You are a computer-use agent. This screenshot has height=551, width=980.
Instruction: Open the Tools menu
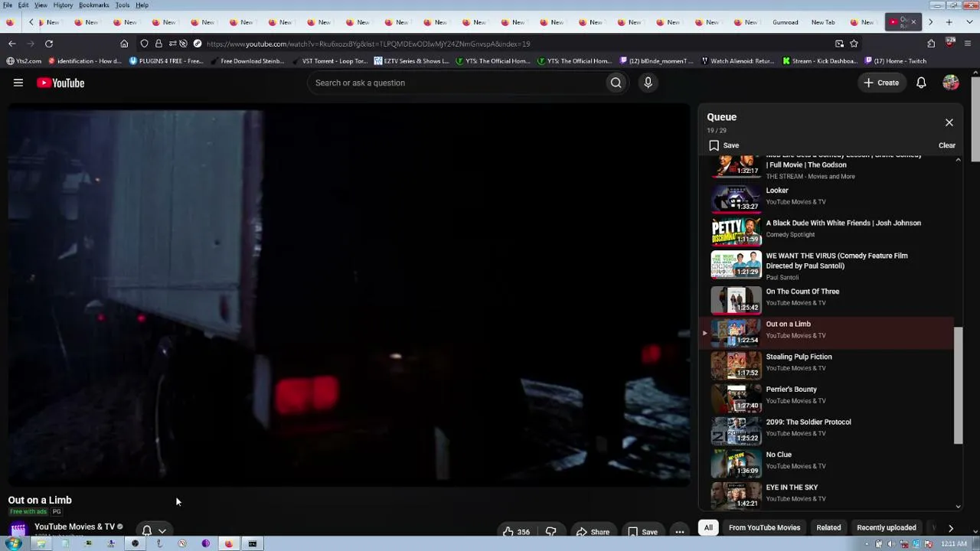tap(122, 5)
